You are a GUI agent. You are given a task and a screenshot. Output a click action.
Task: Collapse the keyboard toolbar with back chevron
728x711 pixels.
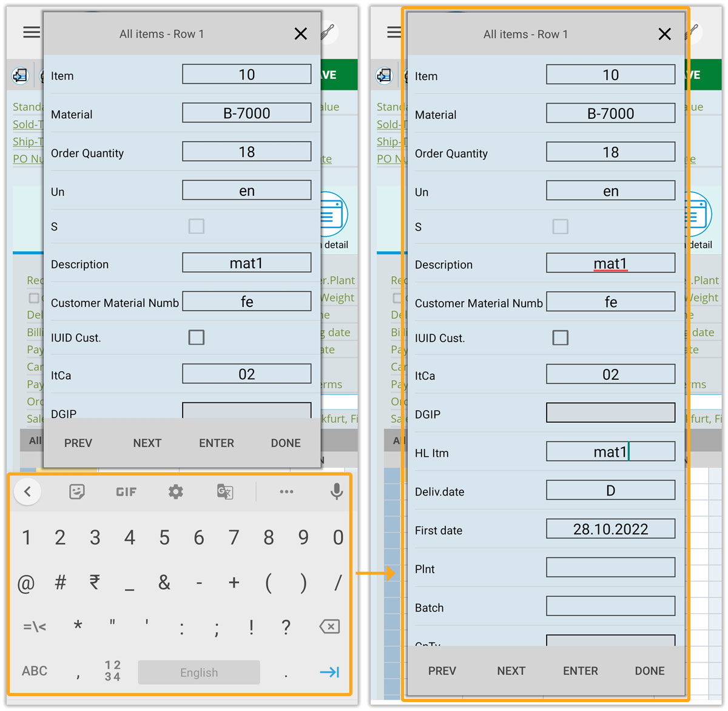[x=27, y=491]
